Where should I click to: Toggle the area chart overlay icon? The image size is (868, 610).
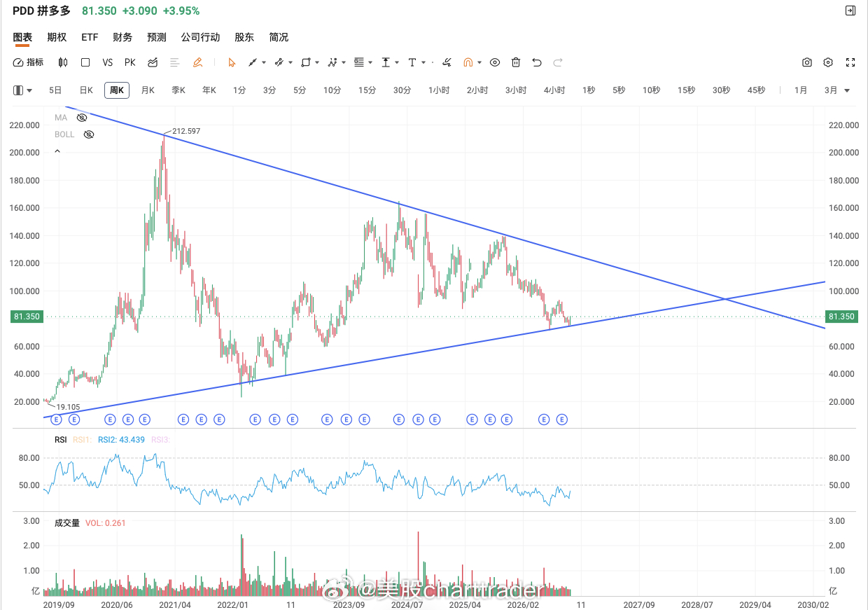click(153, 62)
